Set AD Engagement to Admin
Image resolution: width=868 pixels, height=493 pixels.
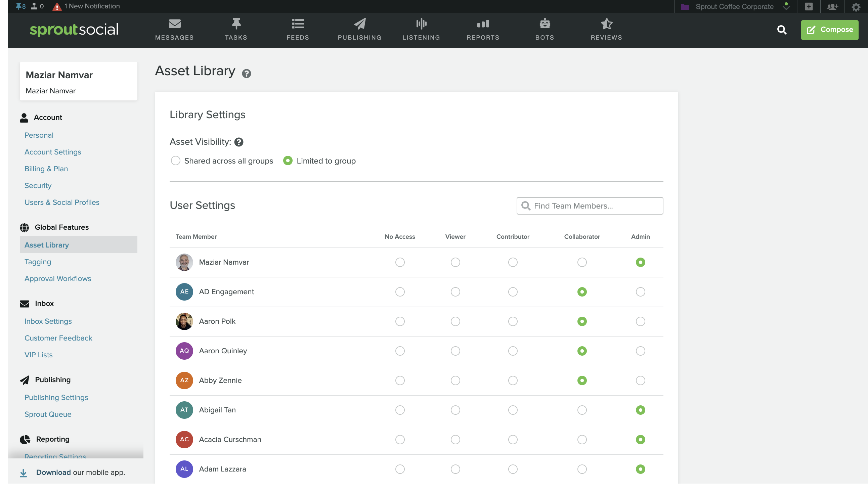click(640, 292)
